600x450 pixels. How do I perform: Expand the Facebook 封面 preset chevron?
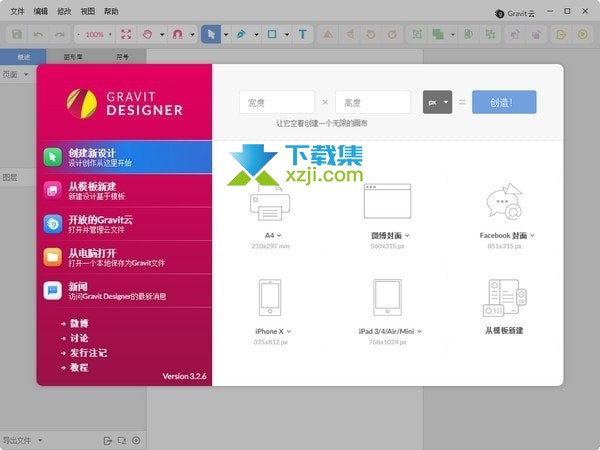pos(532,235)
